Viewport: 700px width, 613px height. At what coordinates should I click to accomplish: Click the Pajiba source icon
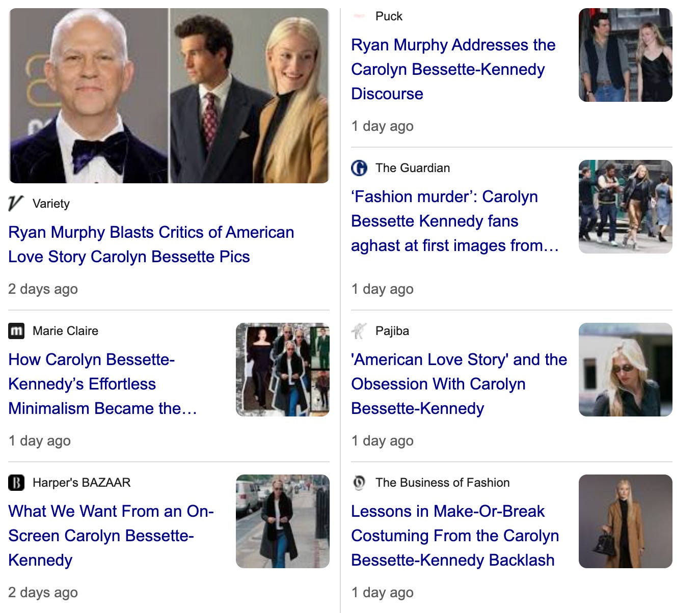(x=359, y=331)
